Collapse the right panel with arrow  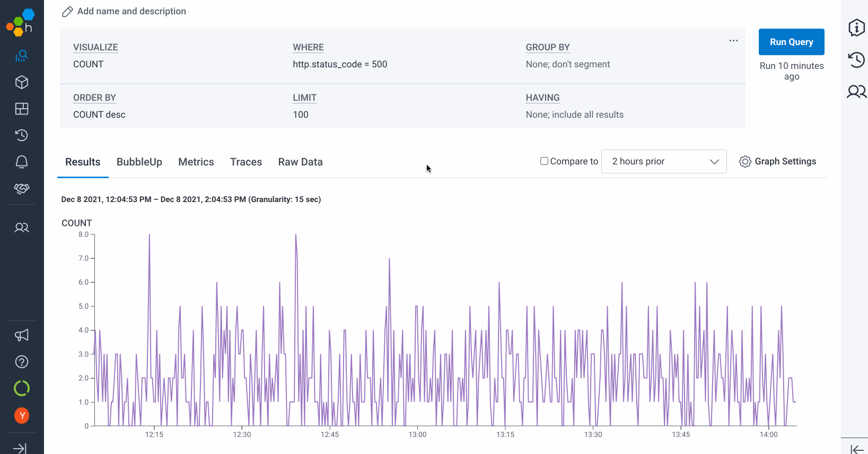pyautogui.click(x=856, y=449)
